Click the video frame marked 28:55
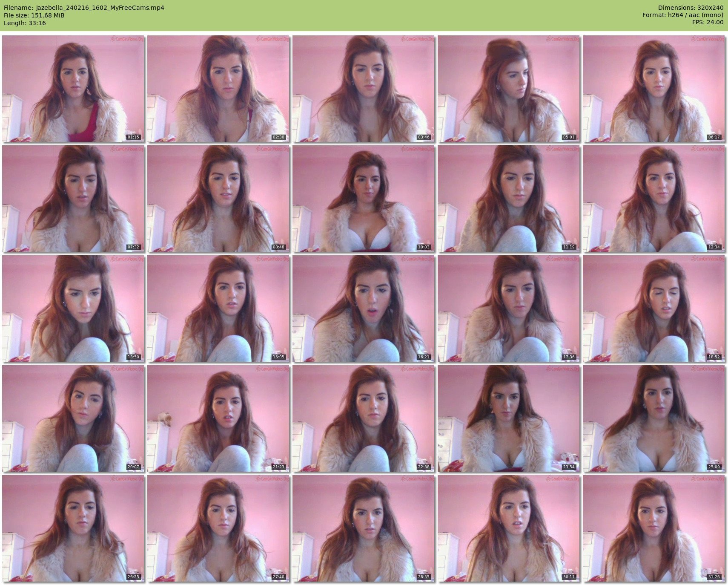Viewport: 728px width, 585px height. click(364, 528)
